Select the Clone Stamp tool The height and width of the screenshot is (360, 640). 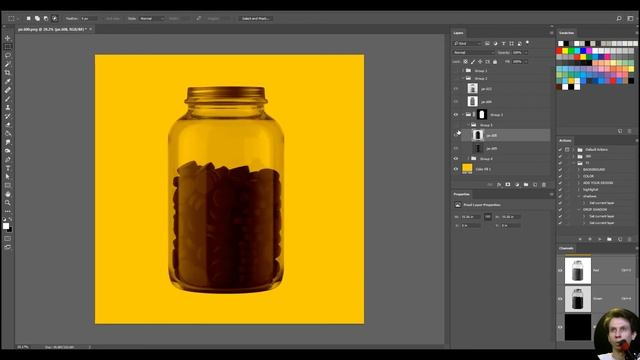click(x=7, y=107)
